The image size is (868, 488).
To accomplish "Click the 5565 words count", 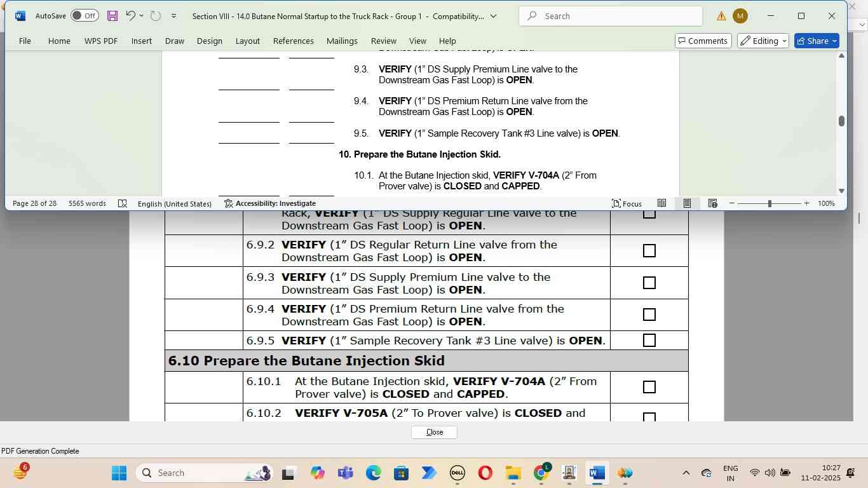I will 87,203.
